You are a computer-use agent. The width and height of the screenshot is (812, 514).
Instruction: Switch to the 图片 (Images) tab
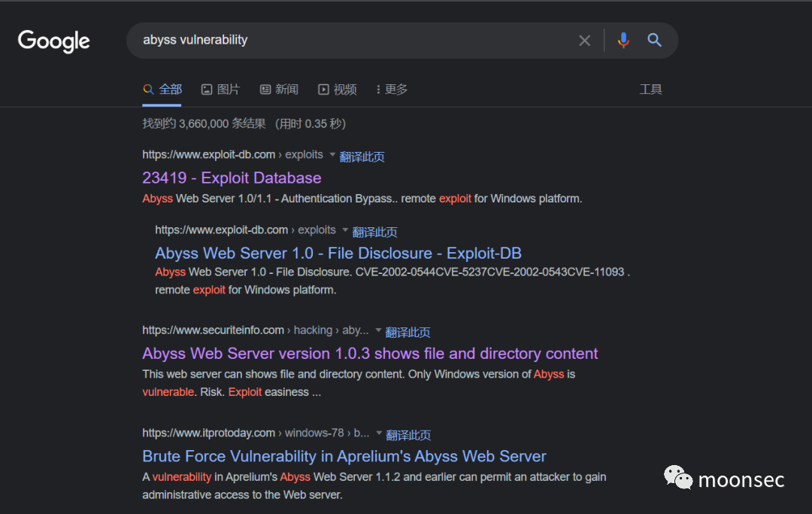[220, 89]
